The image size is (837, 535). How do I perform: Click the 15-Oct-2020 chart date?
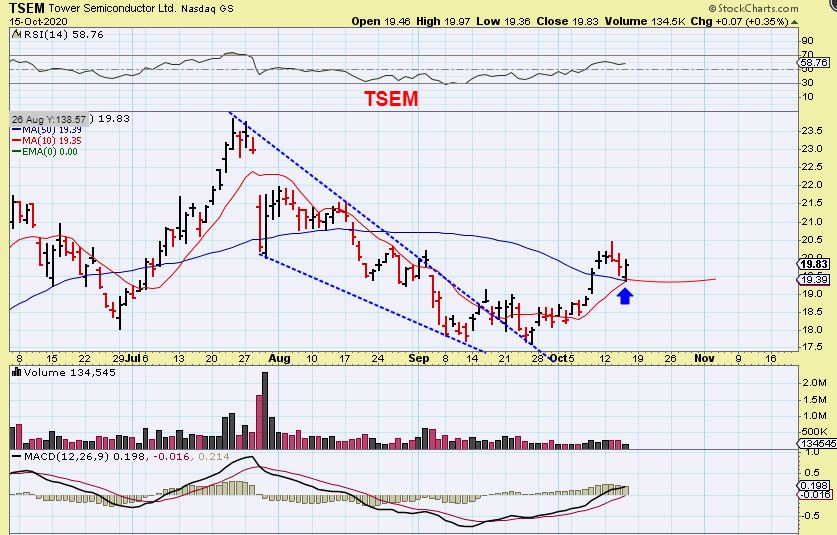(38, 21)
